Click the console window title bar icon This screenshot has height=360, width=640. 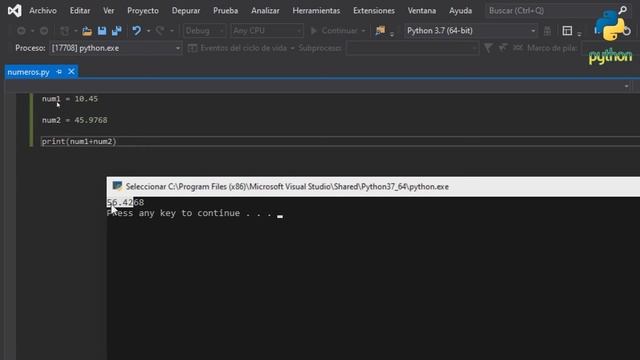pyautogui.click(x=118, y=186)
